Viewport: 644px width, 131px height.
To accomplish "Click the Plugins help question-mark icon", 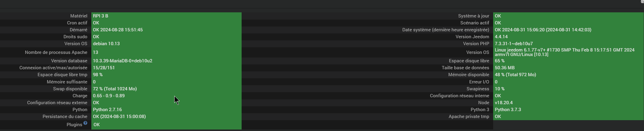I will [85, 123].
